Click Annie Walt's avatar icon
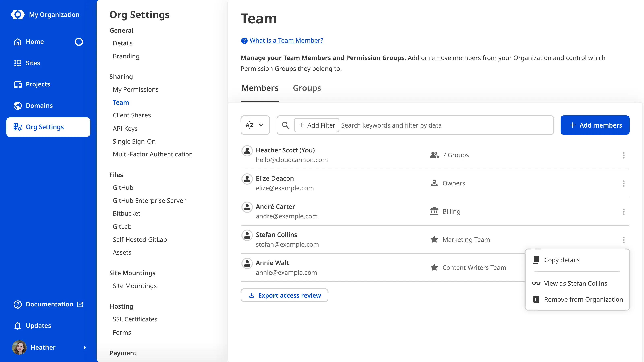 tap(247, 263)
